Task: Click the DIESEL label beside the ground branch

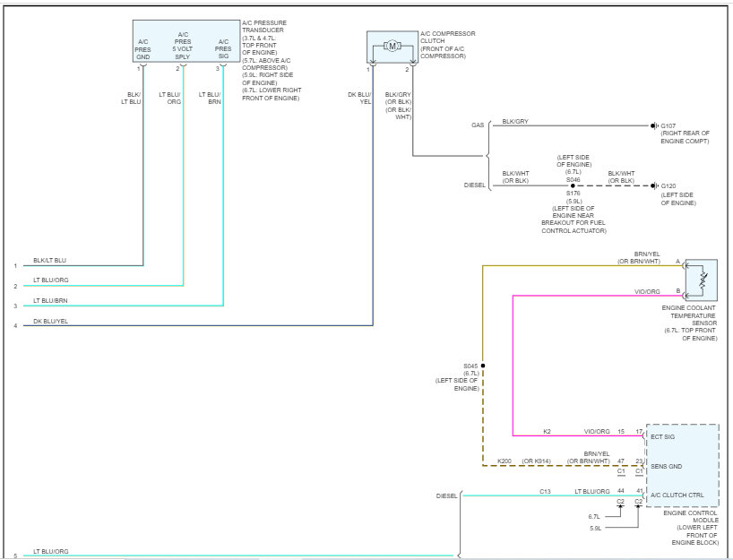Action: tap(475, 185)
